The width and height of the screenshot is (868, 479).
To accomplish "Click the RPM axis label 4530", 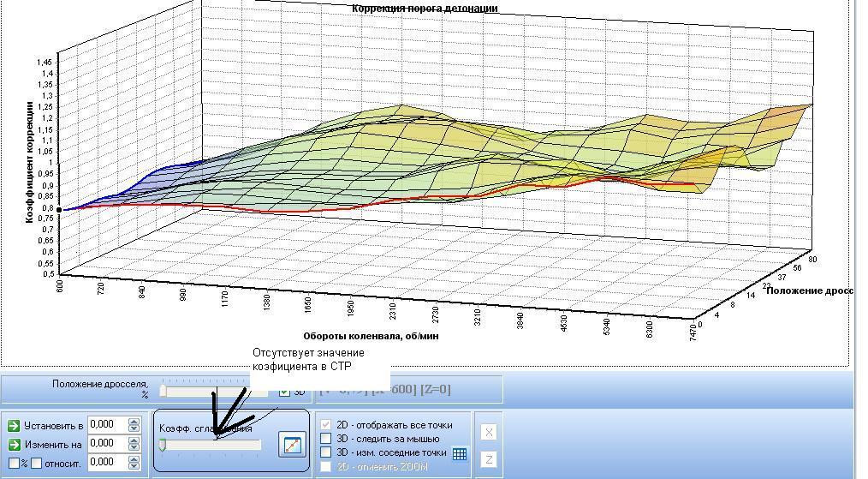I will pyautogui.click(x=563, y=323).
